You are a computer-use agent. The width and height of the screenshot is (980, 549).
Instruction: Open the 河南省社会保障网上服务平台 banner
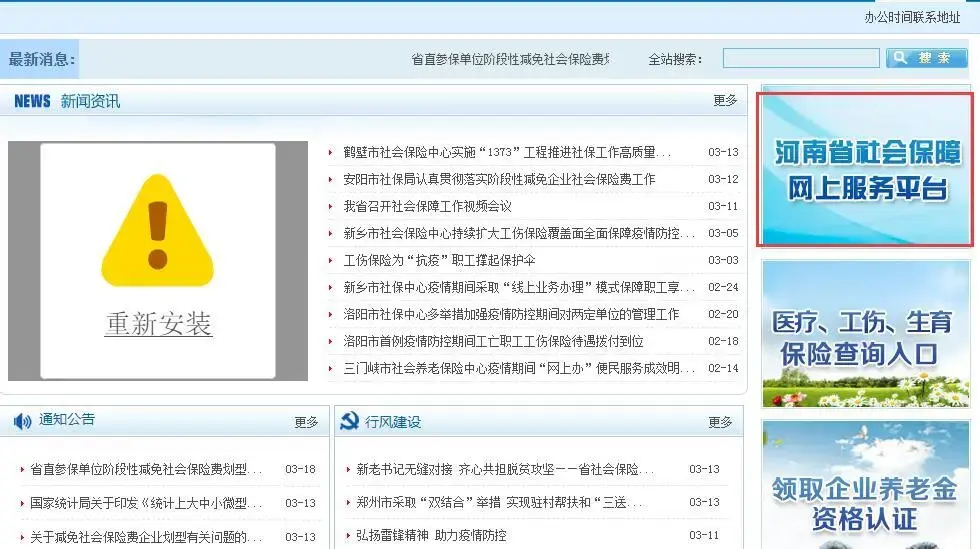coord(865,169)
